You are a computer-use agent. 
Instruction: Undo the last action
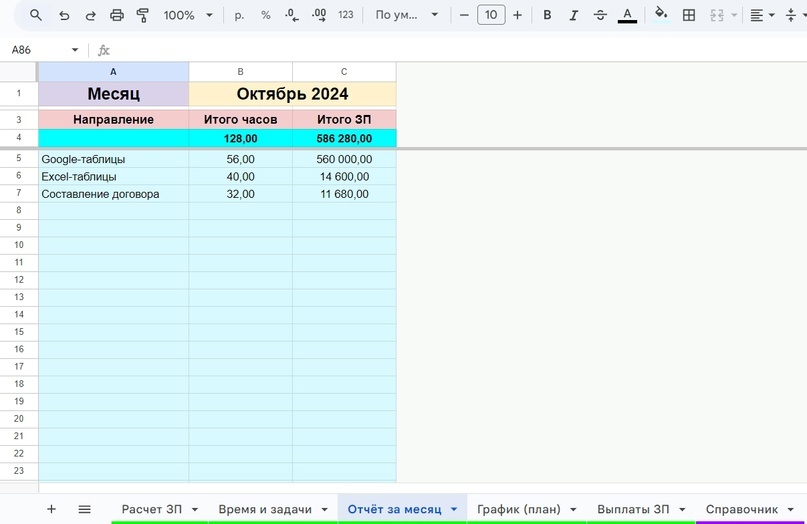click(64, 15)
